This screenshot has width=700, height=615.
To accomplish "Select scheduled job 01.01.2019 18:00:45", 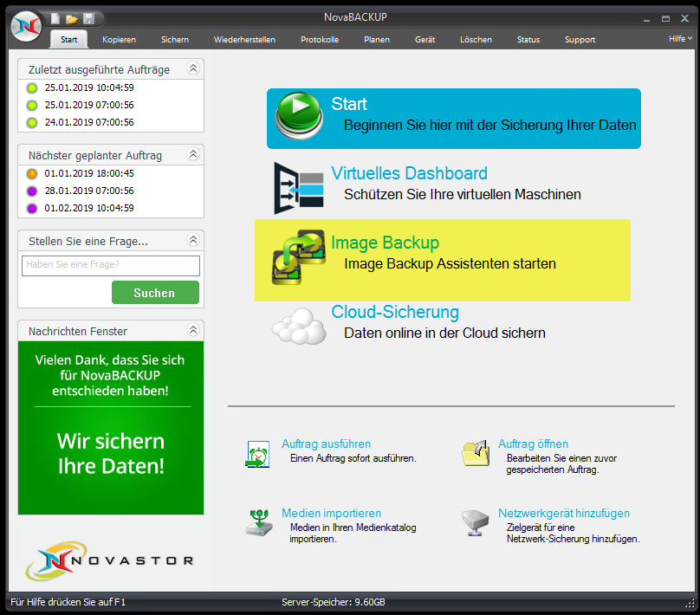I will 89,173.
